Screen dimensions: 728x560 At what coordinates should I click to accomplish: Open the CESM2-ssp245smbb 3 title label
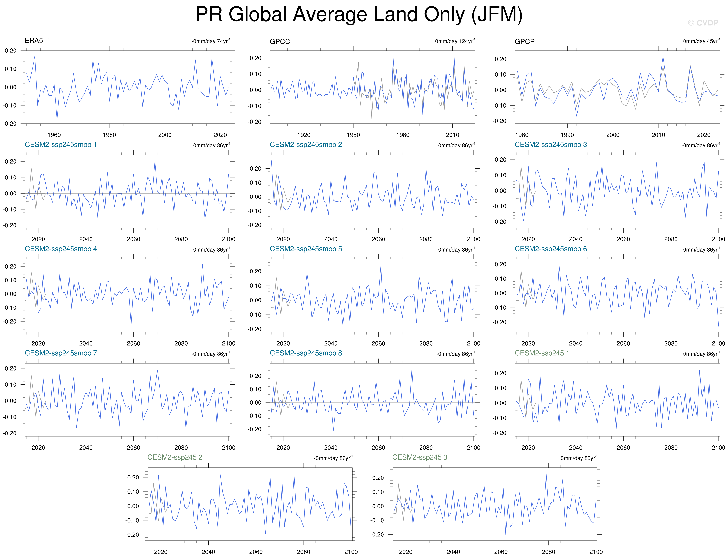coord(551,145)
